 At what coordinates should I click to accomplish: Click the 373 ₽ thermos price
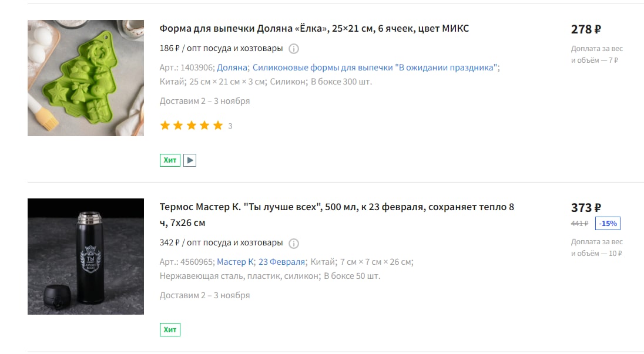(586, 208)
